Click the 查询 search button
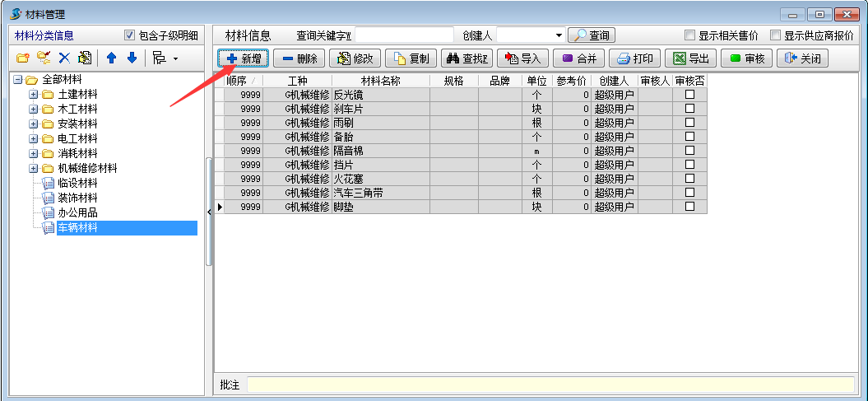868x401 pixels. click(592, 35)
